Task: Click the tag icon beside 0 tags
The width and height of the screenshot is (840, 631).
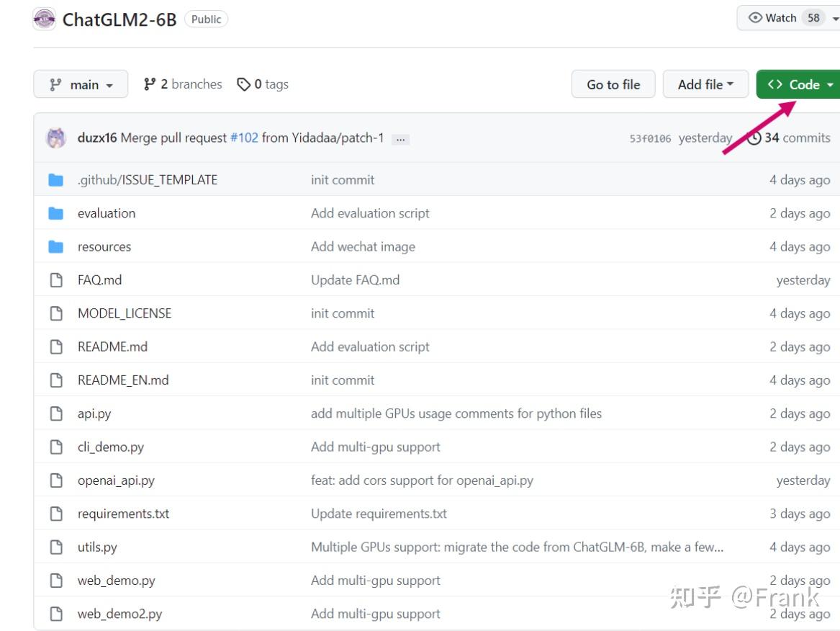Action: coord(244,84)
